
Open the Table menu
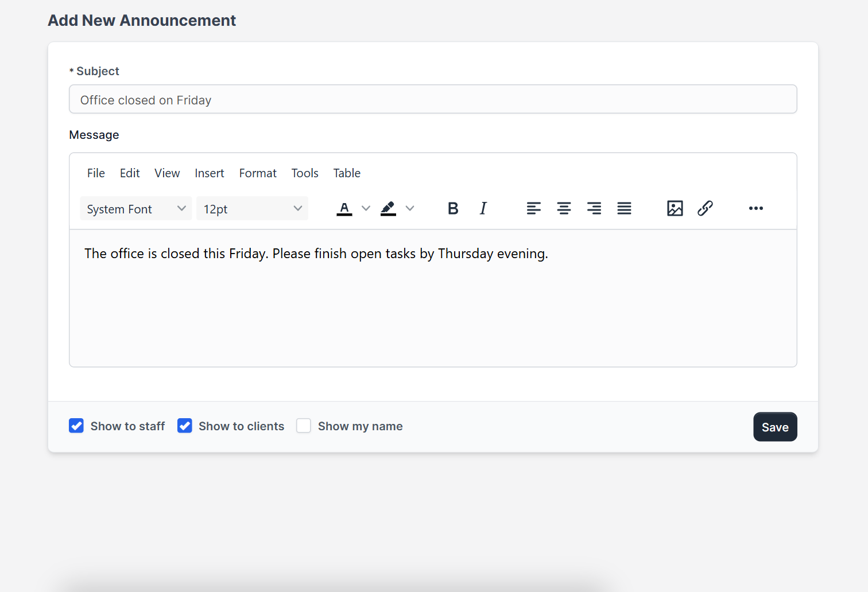tap(347, 173)
